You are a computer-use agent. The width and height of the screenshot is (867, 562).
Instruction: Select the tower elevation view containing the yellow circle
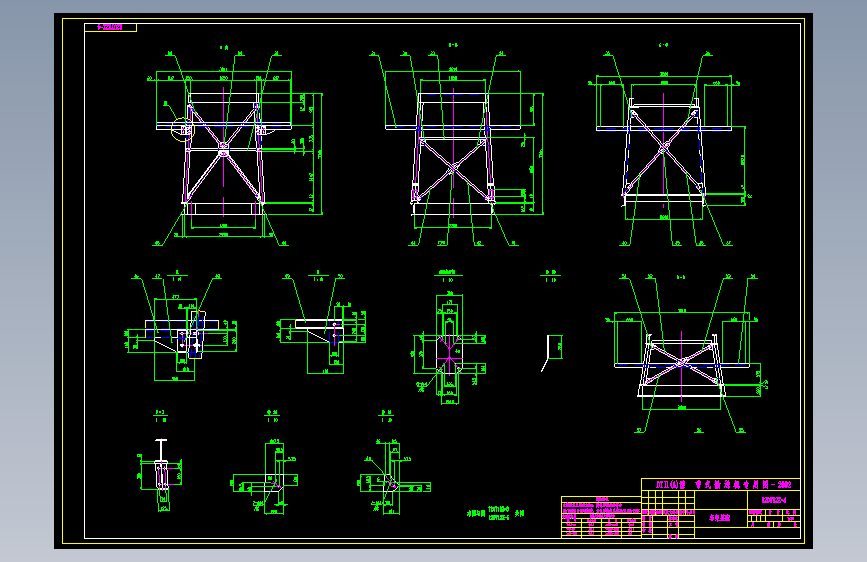[235, 147]
